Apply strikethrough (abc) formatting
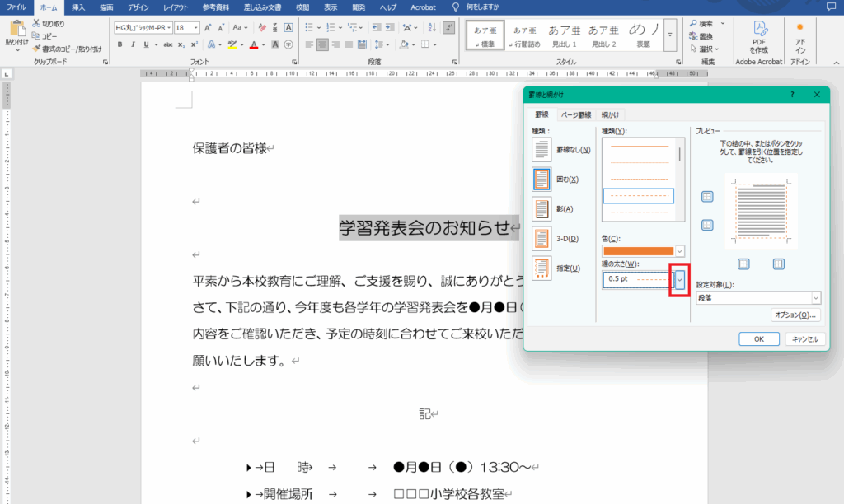844x504 pixels. coord(168,44)
